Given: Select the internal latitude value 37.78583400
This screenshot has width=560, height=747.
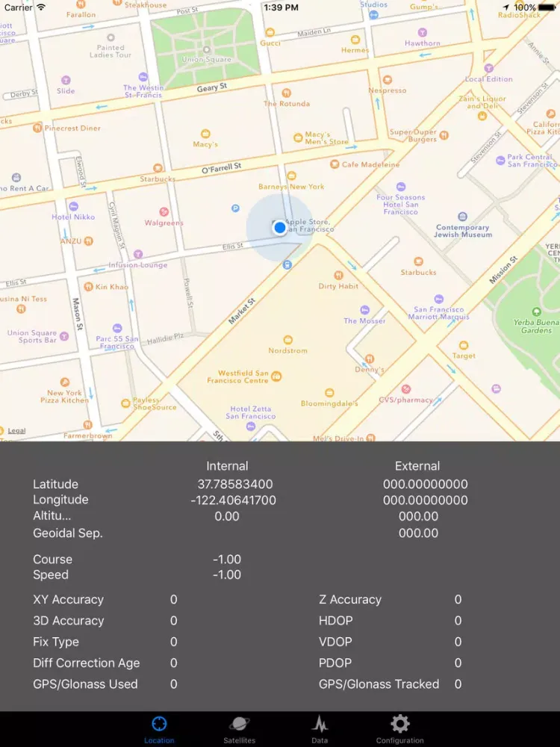Looking at the screenshot, I should (235, 484).
